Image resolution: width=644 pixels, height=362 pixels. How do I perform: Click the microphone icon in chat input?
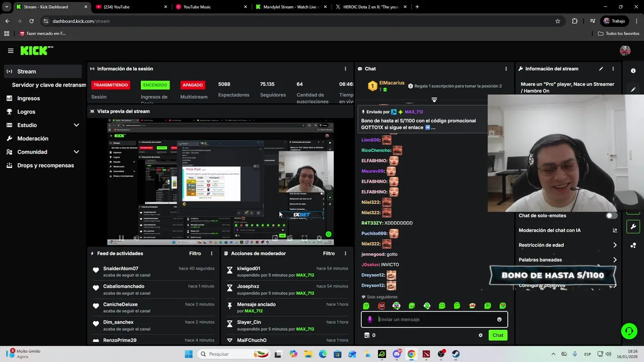click(x=370, y=319)
